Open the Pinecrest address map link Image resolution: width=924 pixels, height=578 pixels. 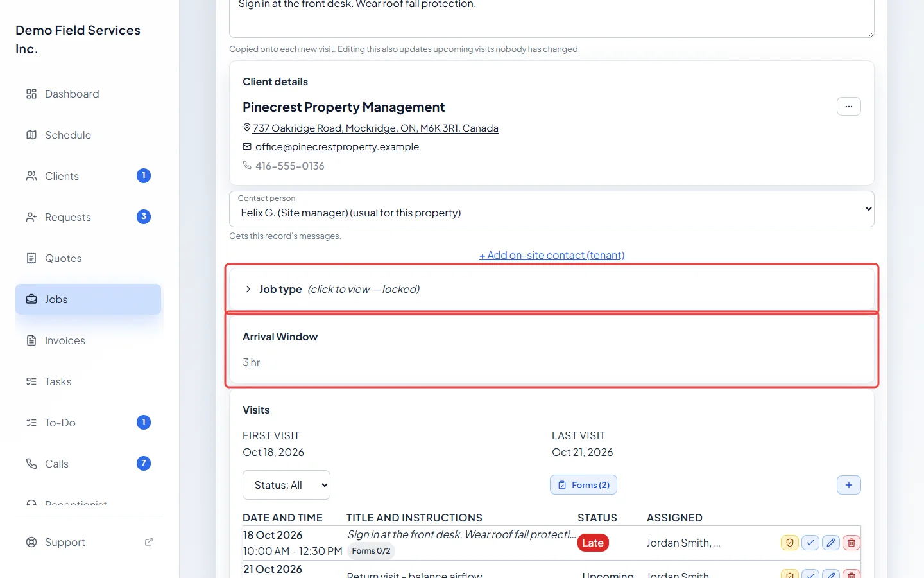point(375,128)
